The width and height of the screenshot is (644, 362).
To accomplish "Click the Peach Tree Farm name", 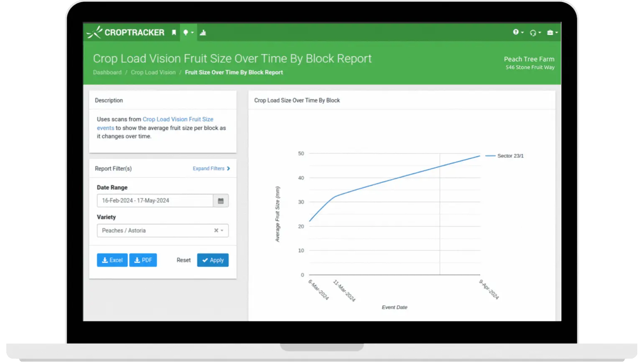I will [x=529, y=59].
